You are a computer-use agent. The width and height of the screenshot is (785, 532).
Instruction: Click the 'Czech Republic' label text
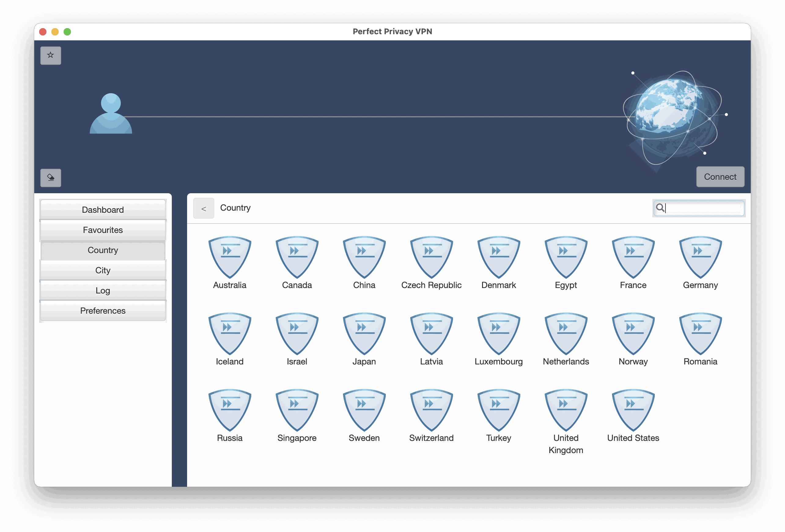pos(431,286)
